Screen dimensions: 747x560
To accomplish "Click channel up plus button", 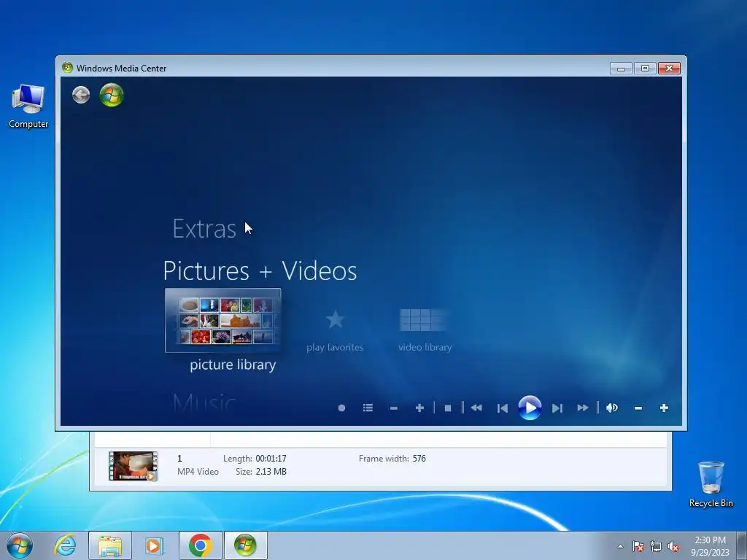I will (x=419, y=408).
